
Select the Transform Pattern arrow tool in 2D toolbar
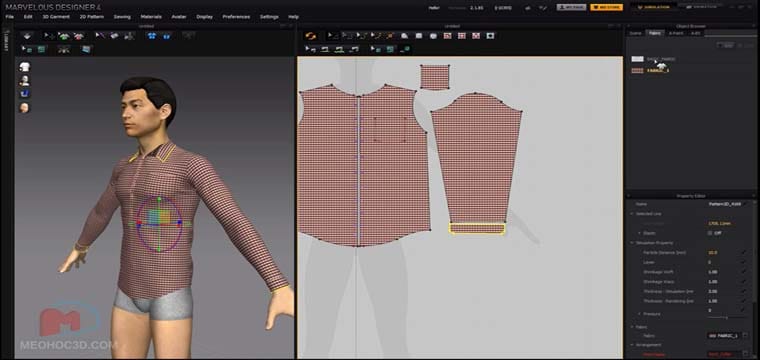332,36
